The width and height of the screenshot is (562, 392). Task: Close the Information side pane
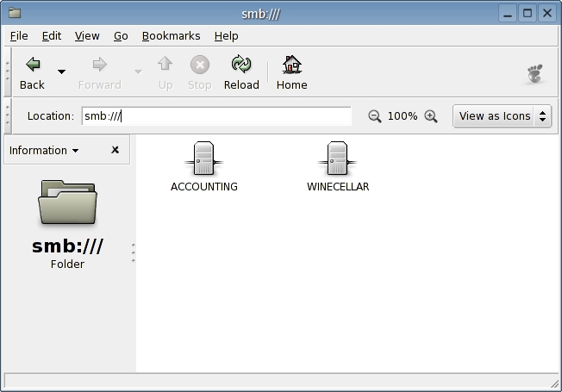pos(115,150)
